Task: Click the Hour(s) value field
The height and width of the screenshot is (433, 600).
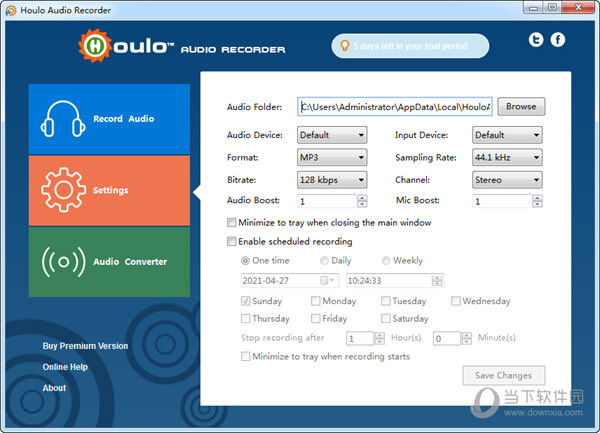Action: pyautogui.click(x=360, y=338)
